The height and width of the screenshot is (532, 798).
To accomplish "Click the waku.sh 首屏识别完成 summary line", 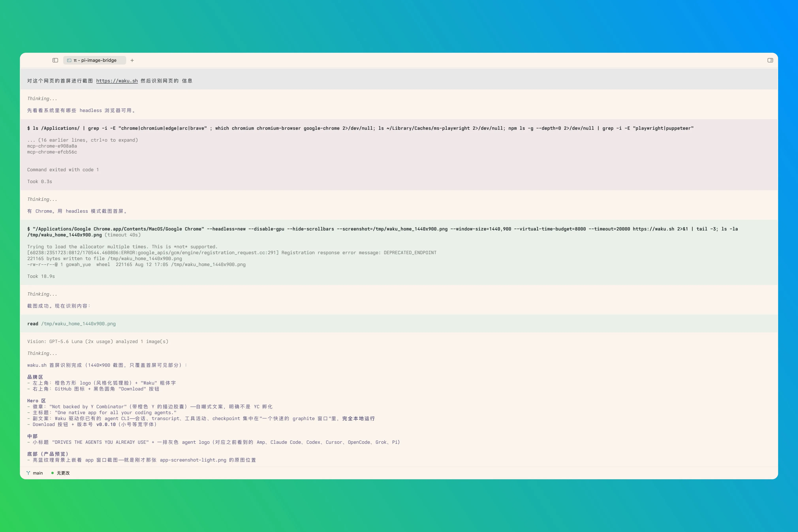I will 107,365.
